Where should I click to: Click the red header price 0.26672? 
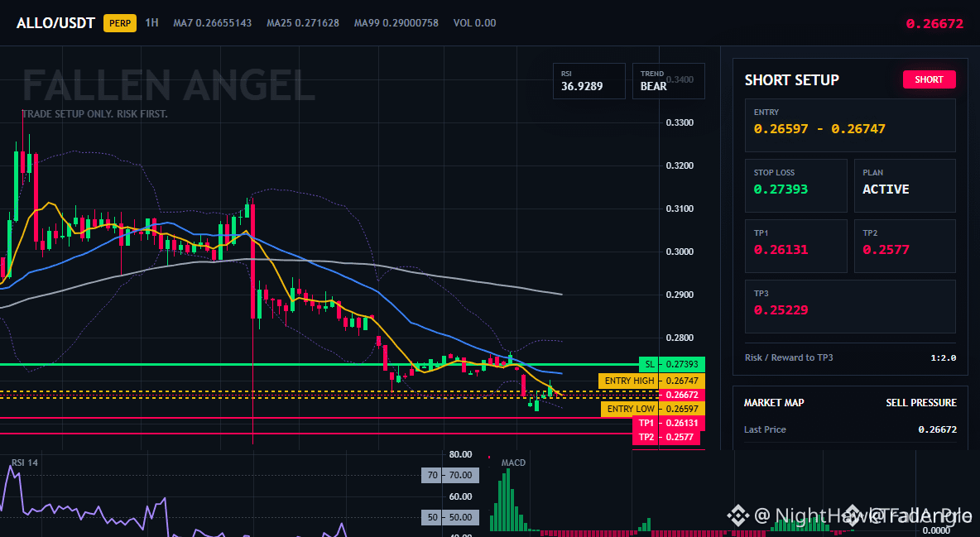click(x=934, y=24)
